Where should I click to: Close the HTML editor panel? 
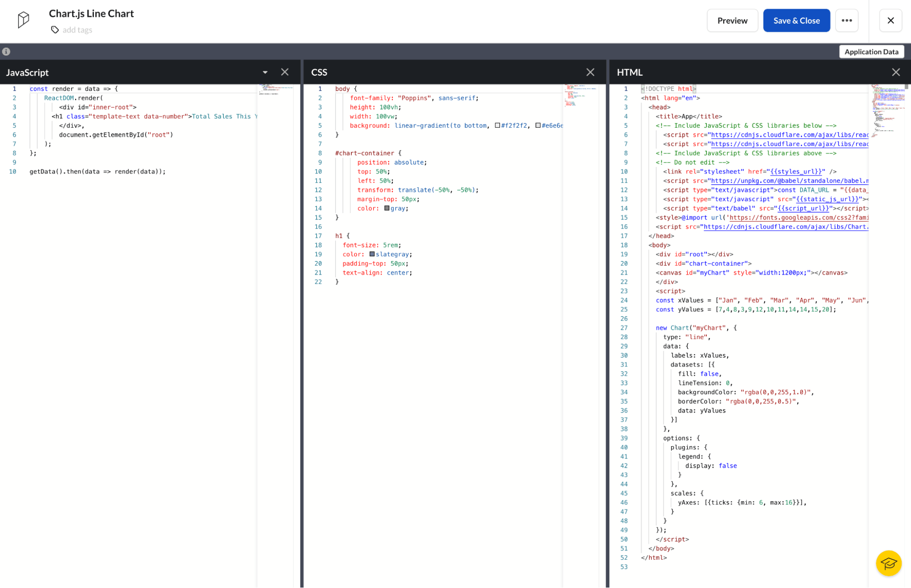pos(896,72)
